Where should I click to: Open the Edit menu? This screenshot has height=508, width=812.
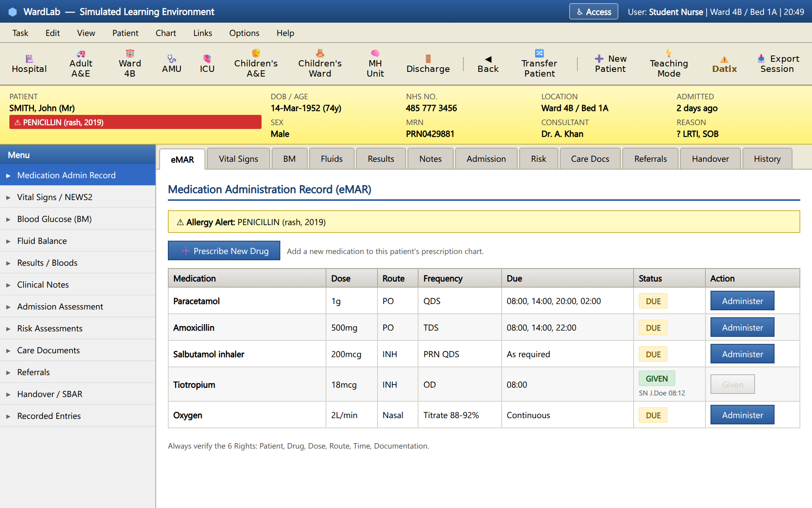(53, 33)
